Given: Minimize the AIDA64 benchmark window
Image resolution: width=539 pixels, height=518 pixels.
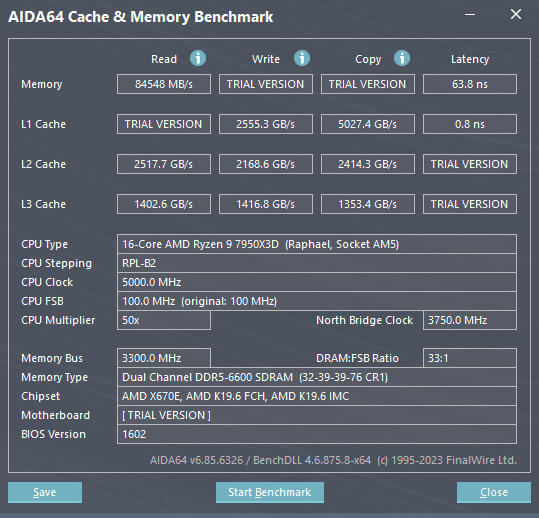Looking at the screenshot, I should click(x=470, y=14).
